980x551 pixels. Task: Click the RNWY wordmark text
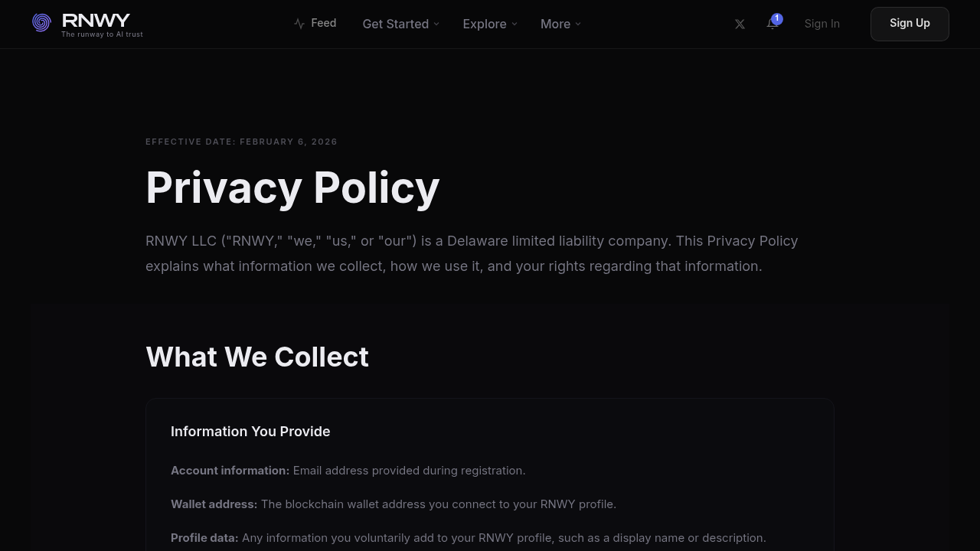(96, 20)
